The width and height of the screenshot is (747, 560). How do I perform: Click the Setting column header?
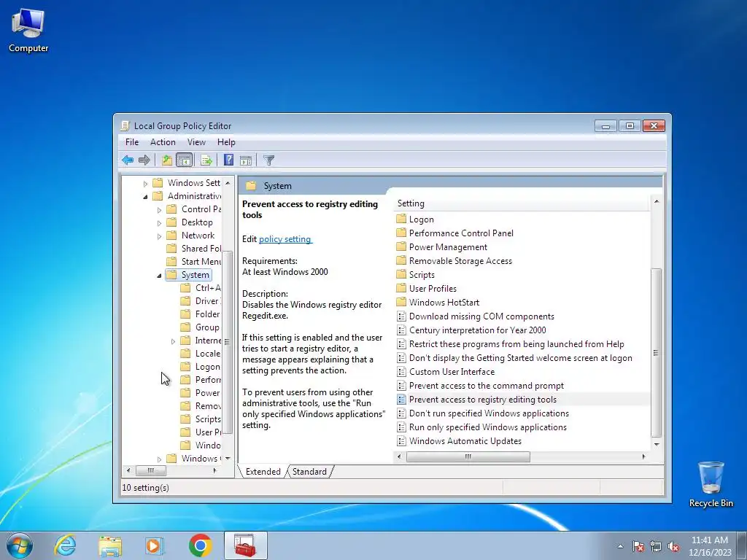(522, 203)
